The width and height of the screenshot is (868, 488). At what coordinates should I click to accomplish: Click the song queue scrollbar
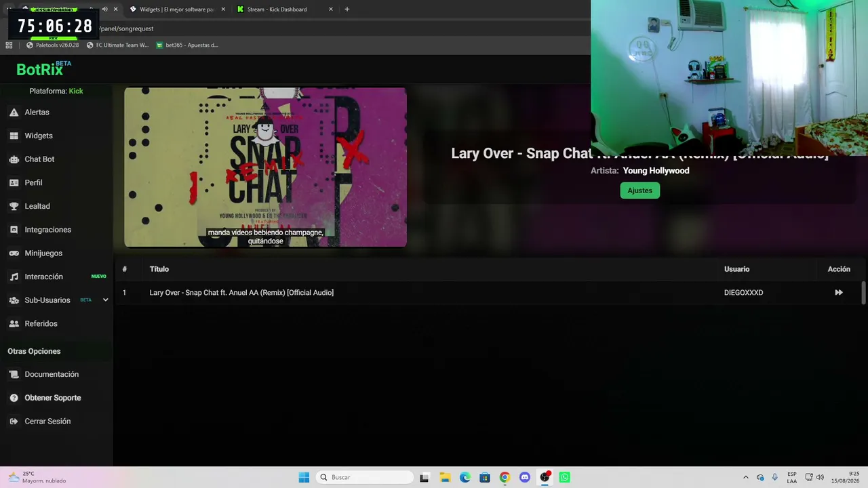click(863, 293)
